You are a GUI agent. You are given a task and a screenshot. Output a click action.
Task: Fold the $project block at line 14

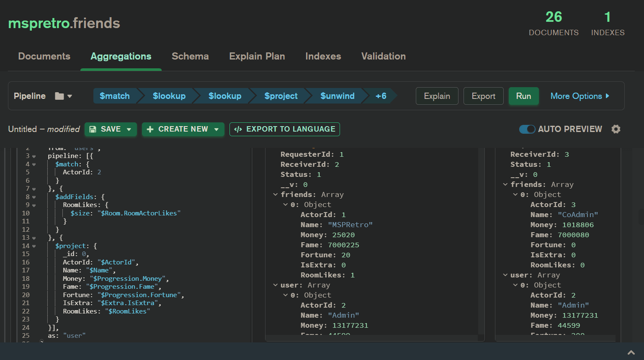(x=34, y=246)
